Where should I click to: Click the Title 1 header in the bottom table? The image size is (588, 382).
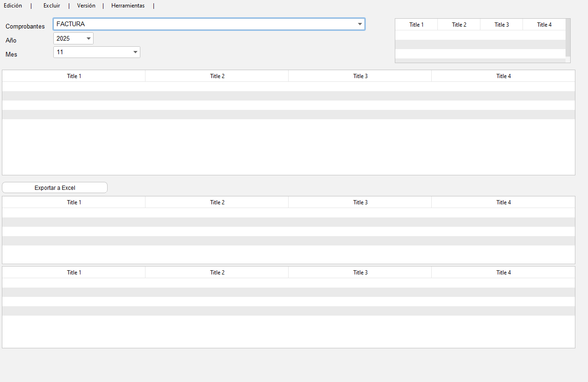(x=74, y=273)
